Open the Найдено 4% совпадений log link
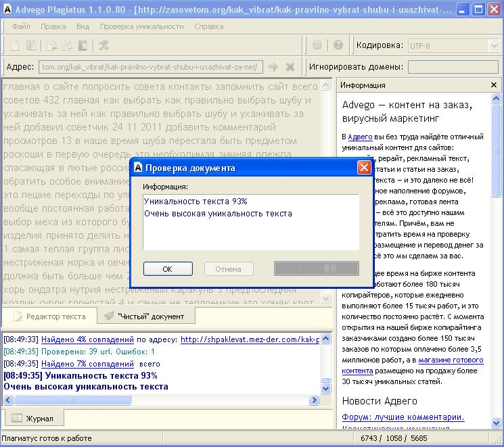 87,339
